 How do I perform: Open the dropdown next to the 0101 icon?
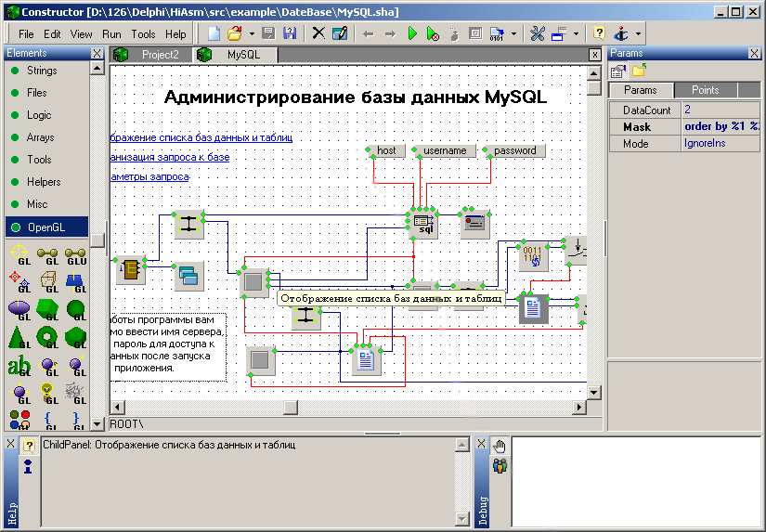513,33
